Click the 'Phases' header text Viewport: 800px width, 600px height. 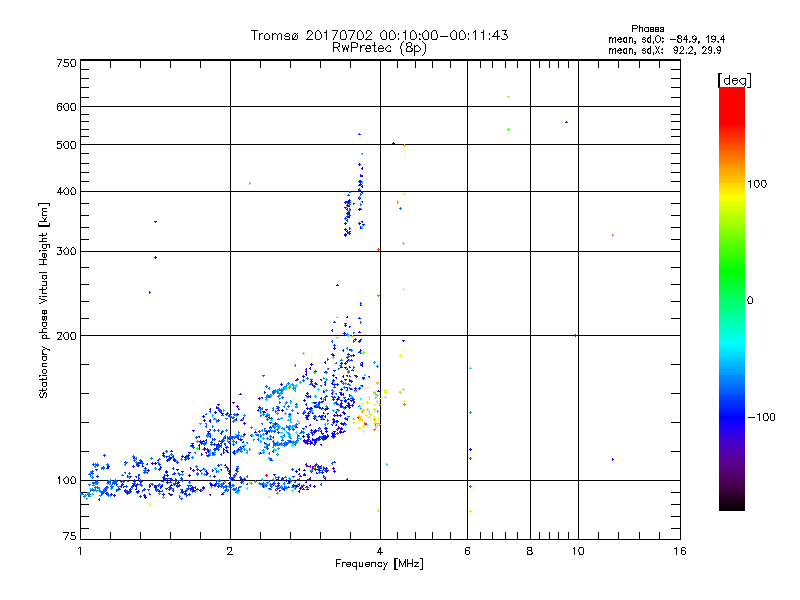pyautogui.click(x=647, y=29)
